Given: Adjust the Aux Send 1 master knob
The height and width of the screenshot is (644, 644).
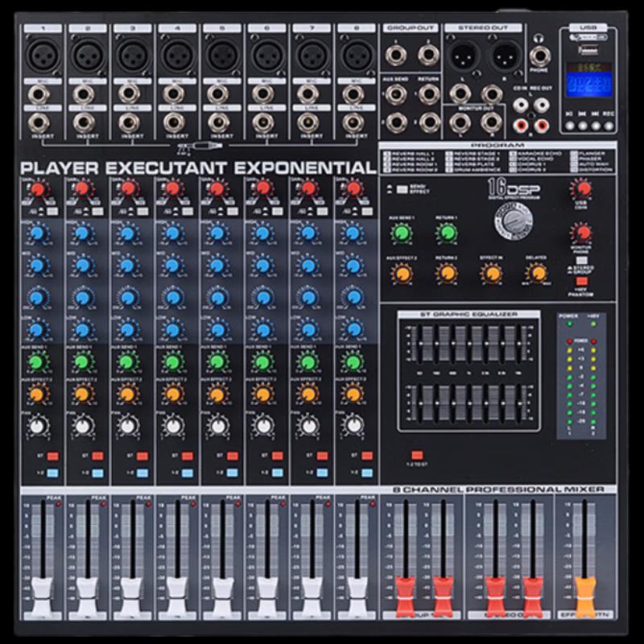Looking at the screenshot, I should point(401,232).
